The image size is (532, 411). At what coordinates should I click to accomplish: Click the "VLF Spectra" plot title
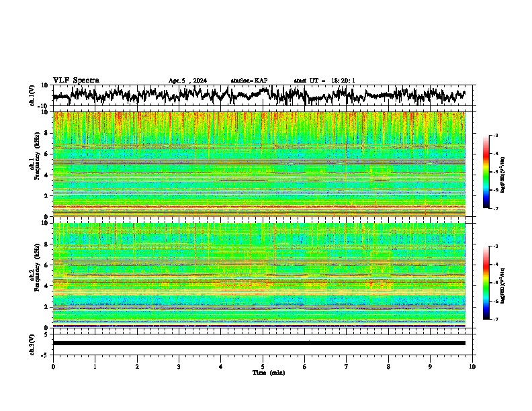76,81
